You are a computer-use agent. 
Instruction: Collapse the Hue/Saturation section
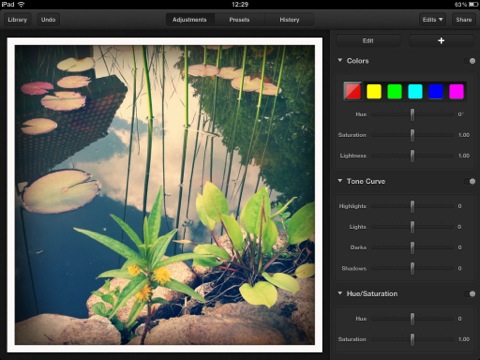tap(340, 293)
